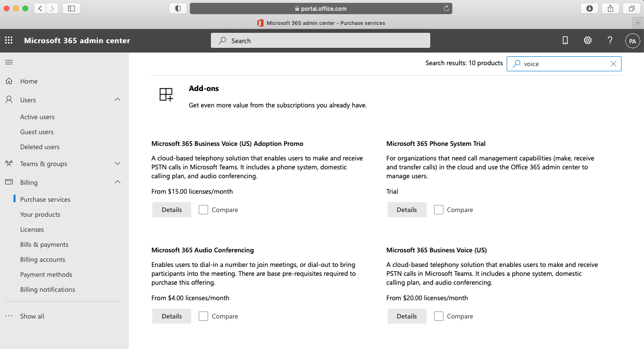
Task: Click the main Search bar at top
Action: 320,40
